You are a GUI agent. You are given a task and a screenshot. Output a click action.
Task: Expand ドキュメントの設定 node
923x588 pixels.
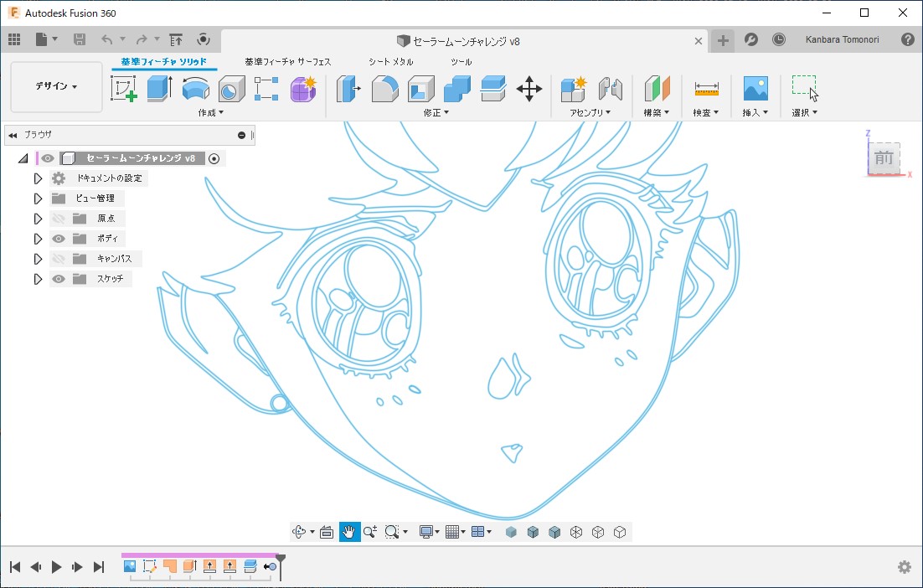(38, 178)
